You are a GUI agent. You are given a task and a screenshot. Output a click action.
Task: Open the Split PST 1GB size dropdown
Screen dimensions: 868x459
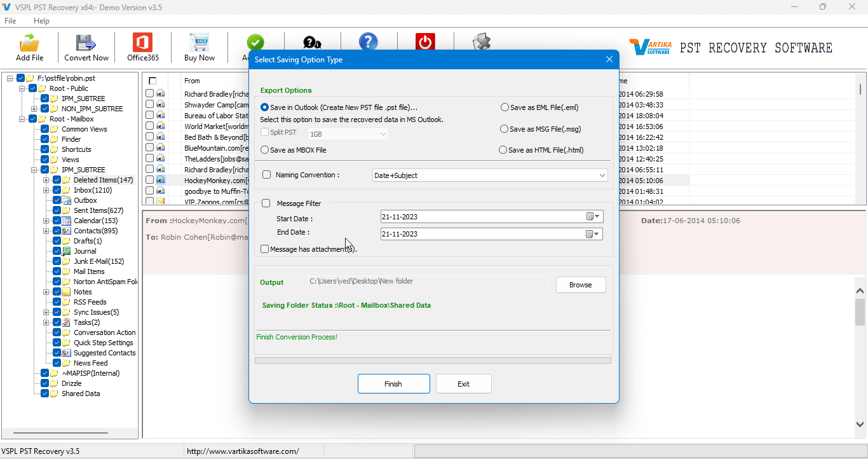348,134
